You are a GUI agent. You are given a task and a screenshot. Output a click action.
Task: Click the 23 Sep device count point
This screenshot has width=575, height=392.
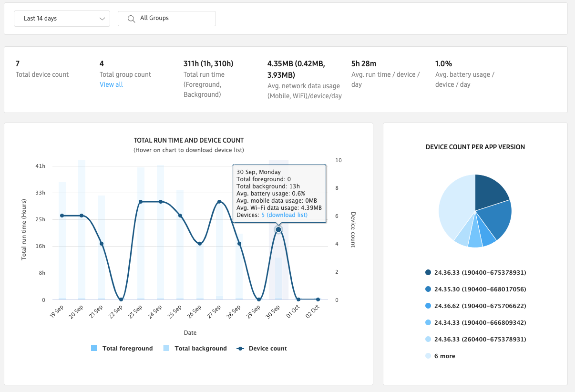tap(141, 202)
